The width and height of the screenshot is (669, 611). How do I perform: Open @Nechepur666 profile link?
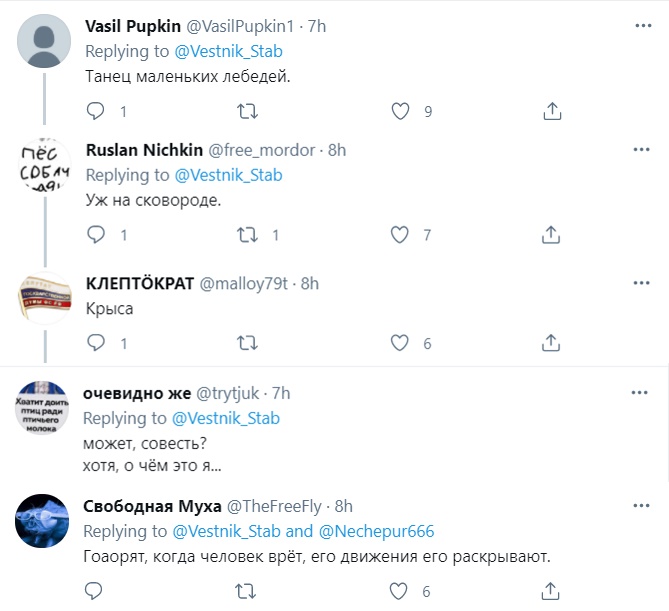[376, 531]
